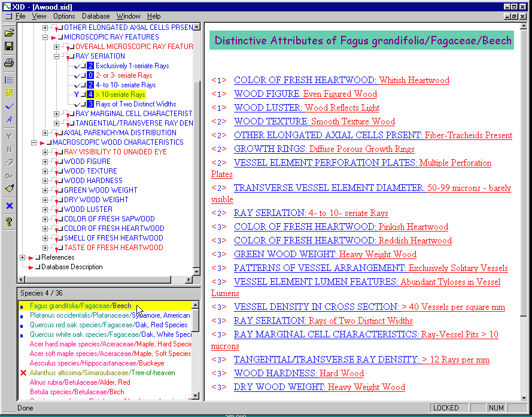This screenshot has height=417, width=532.
Task: Toggle checkbox for Exclusively 1-seriate Rays
Action: click(83, 66)
